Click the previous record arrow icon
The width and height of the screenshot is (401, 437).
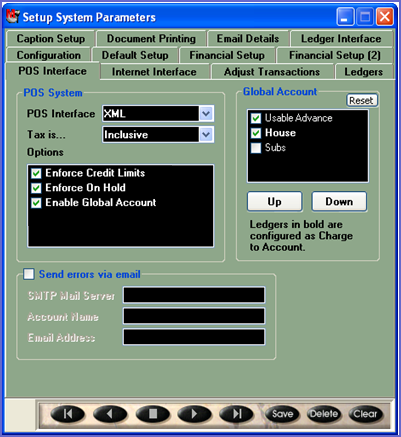pos(110,414)
